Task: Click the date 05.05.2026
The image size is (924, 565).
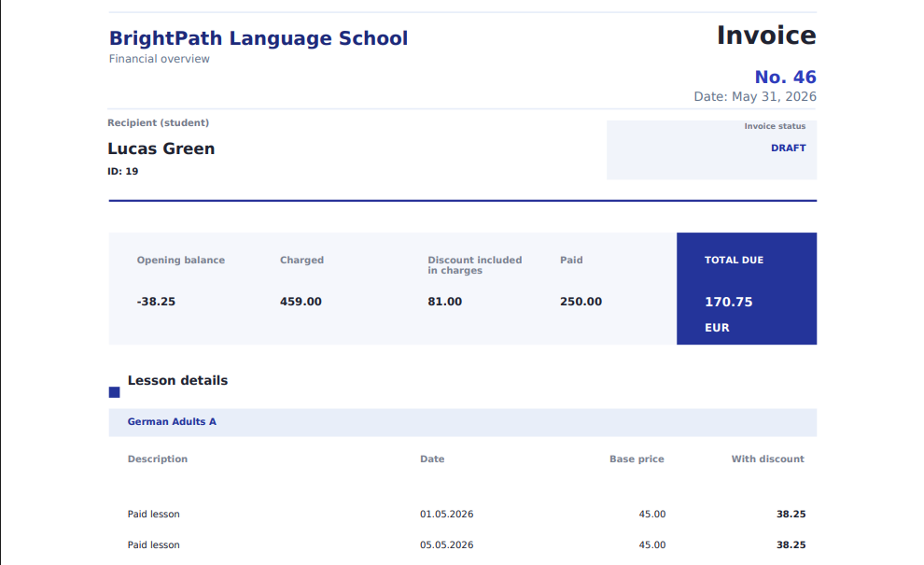Action: (x=447, y=545)
